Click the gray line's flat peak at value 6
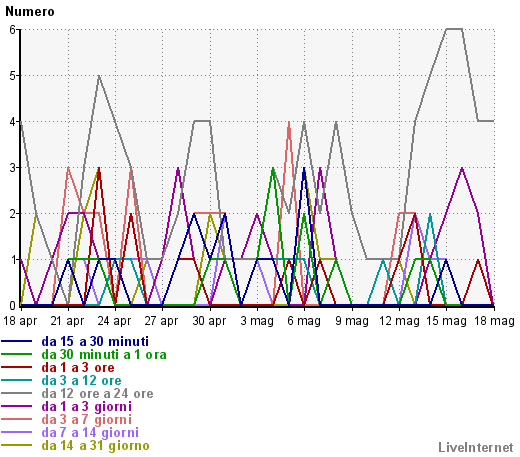 pyautogui.click(x=454, y=29)
